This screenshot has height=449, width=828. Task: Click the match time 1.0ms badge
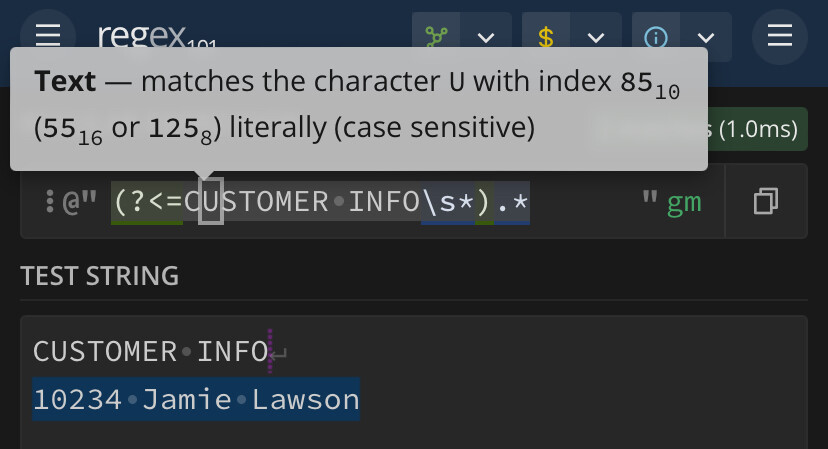coord(755,129)
